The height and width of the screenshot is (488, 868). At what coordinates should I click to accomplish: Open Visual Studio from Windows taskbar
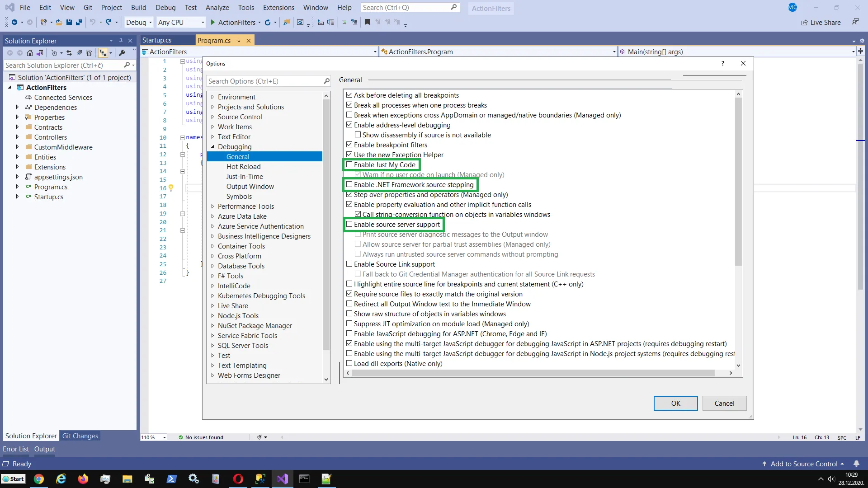point(283,479)
